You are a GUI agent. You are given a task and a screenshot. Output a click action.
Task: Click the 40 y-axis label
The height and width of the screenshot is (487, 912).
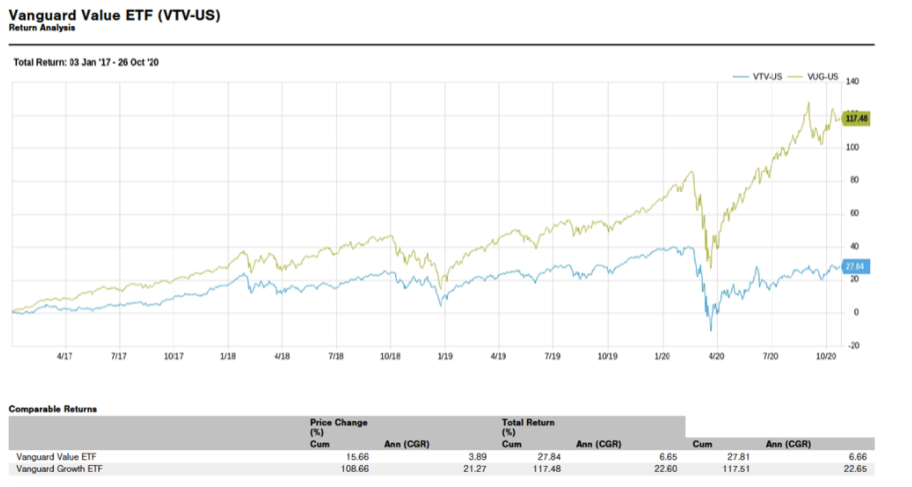coord(854,246)
